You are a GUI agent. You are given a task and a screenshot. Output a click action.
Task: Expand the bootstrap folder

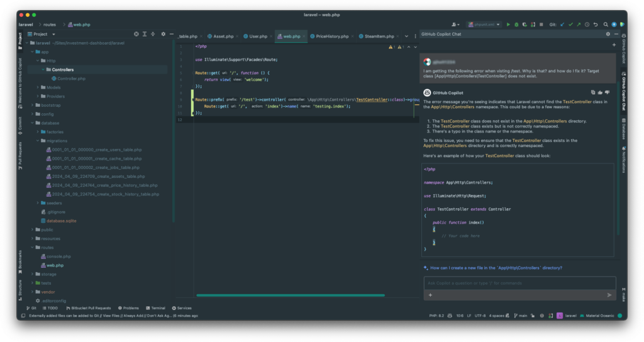33,105
